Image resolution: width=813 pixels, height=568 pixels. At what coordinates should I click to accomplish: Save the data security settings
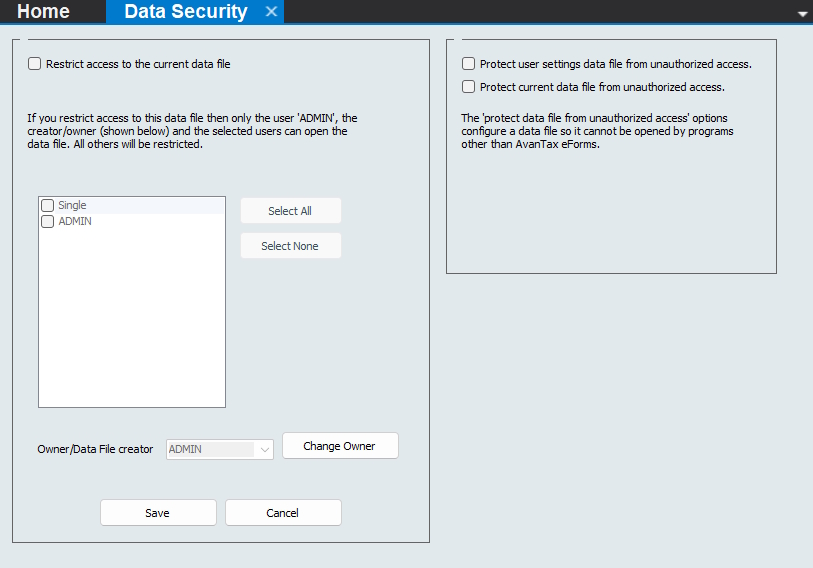[158, 513]
